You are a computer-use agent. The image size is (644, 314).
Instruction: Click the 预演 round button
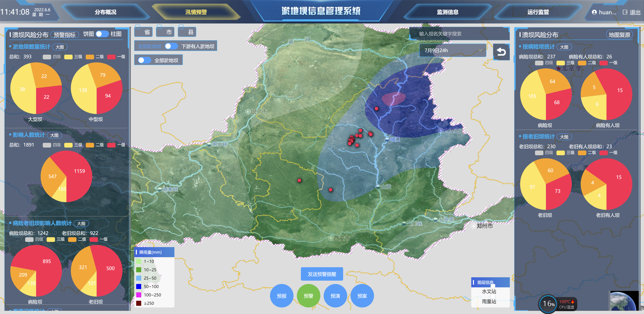(335, 296)
